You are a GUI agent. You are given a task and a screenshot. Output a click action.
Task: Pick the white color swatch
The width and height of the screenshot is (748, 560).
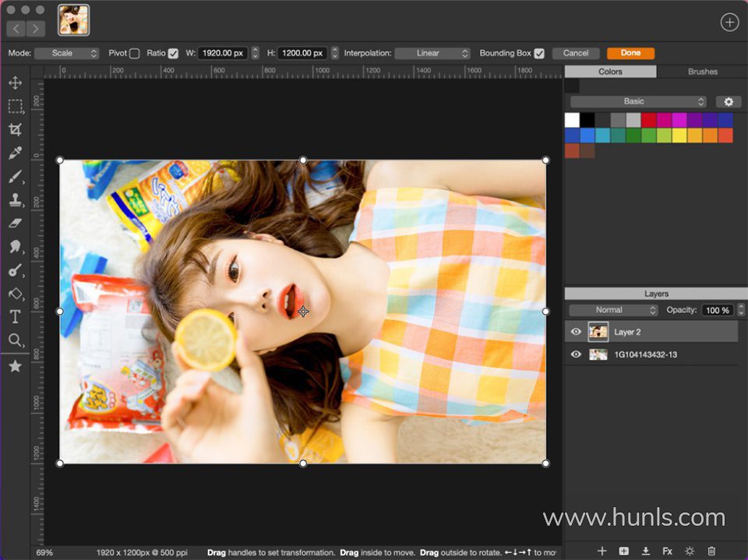pos(572,120)
